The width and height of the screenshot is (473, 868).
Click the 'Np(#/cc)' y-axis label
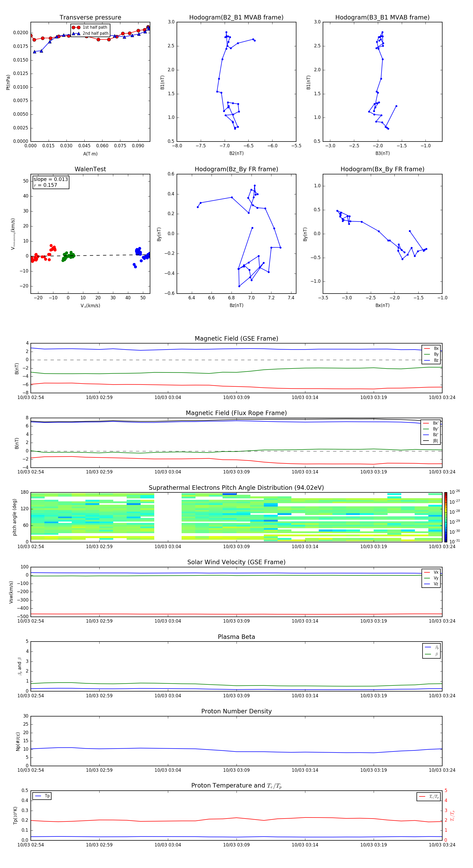click(18, 741)
